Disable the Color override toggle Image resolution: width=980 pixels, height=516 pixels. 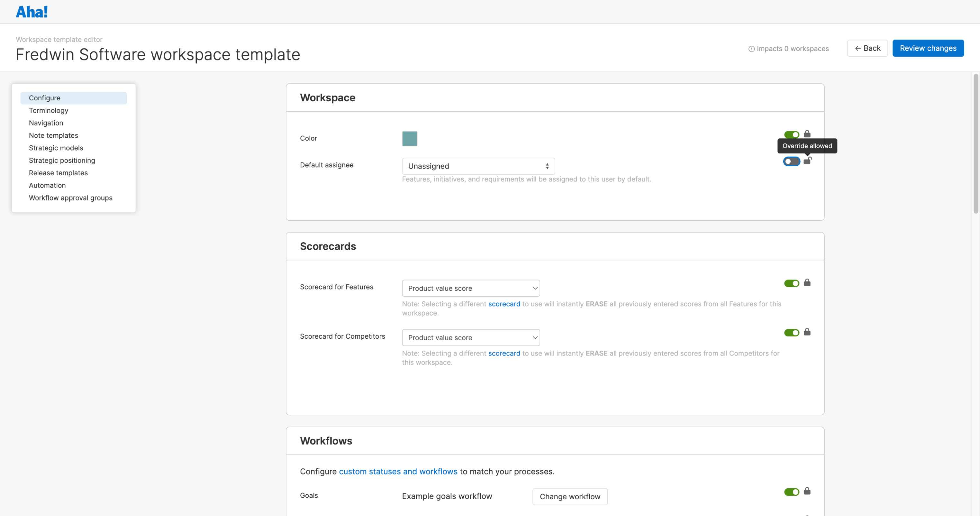point(792,134)
